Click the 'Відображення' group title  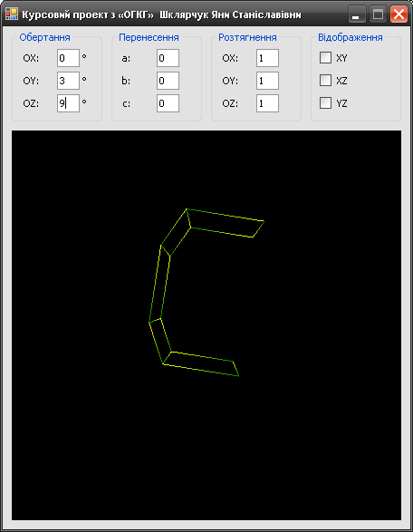point(351,37)
